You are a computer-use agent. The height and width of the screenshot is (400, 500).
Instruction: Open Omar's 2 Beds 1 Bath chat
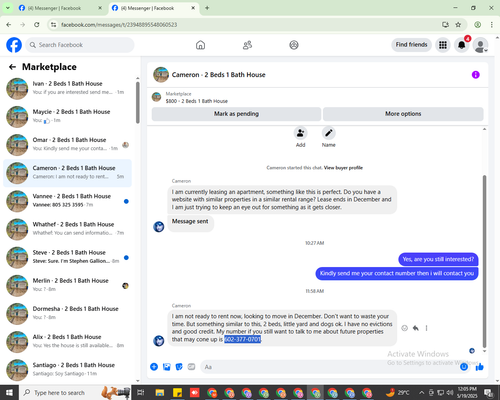(68, 145)
